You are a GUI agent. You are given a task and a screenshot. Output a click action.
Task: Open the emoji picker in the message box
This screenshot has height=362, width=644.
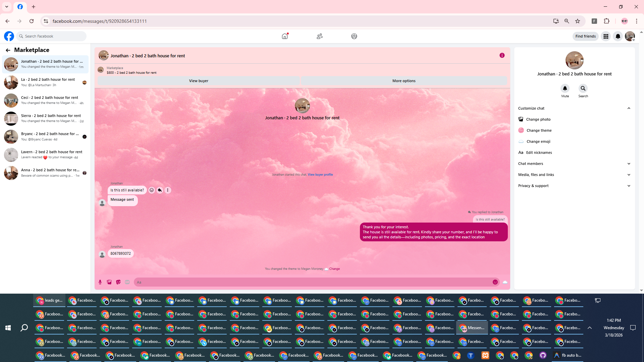coord(495,282)
